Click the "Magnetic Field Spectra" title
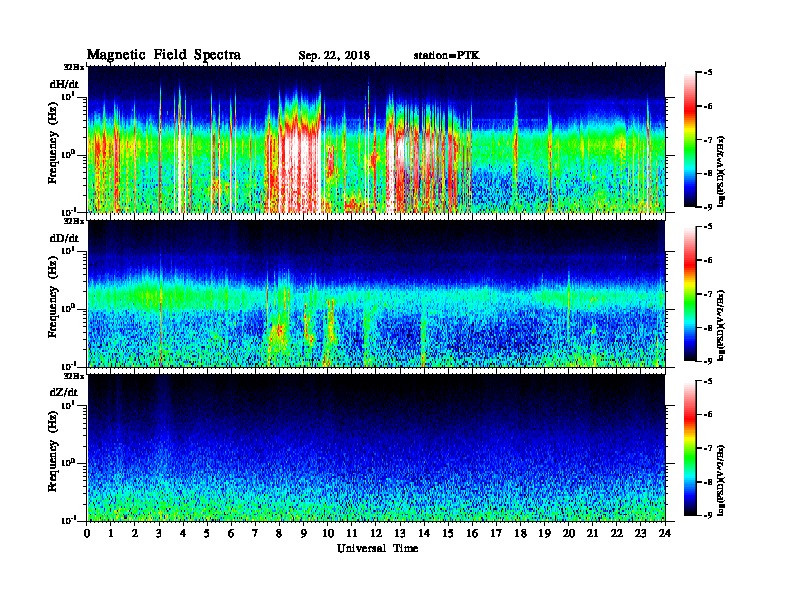The image size is (792, 612). pyautogui.click(x=164, y=55)
